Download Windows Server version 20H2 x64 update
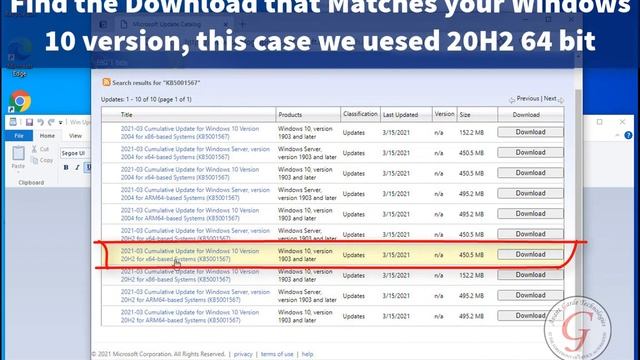This screenshot has width=640, height=360. pos(530,234)
